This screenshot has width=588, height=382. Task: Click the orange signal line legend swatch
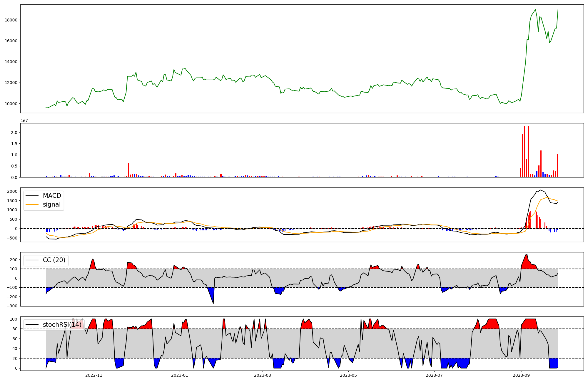point(32,205)
